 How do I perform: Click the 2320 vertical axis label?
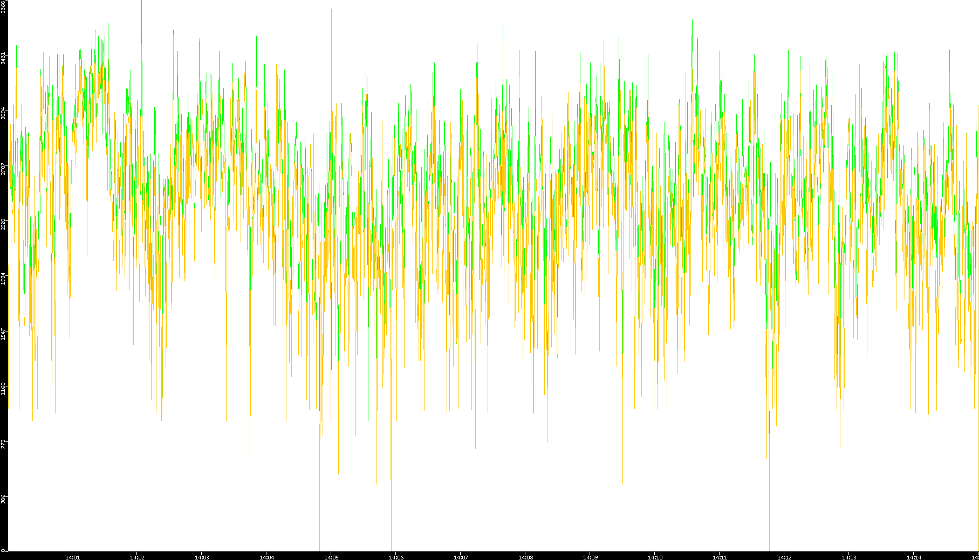pos(3,223)
